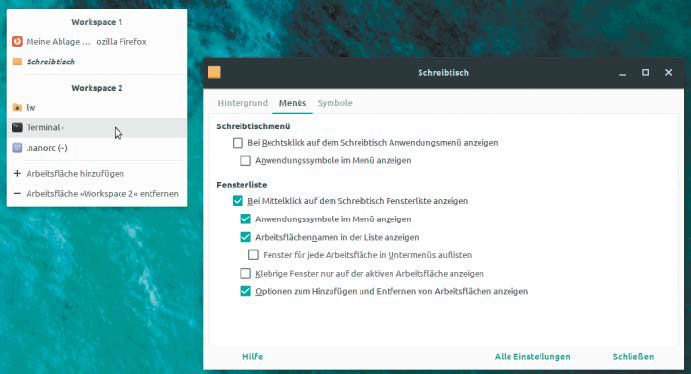Enable Fenster für jede Arbeitsfläche in Untermenüs

(x=253, y=255)
